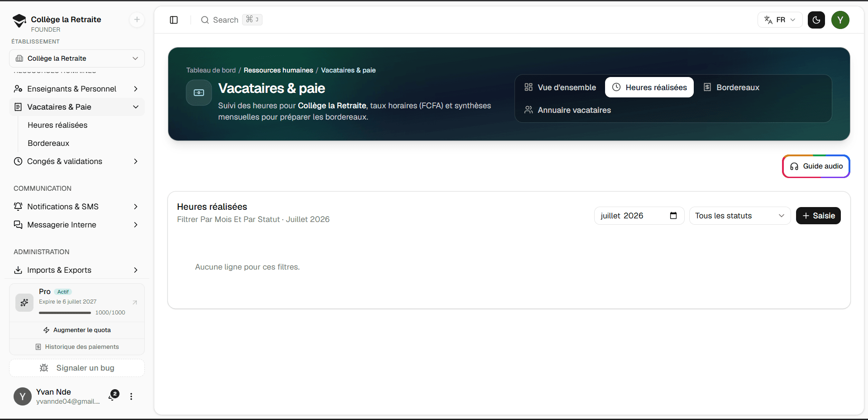Image resolution: width=868 pixels, height=420 pixels.
Task: Switch to Annuaire vacataires tab
Action: [x=568, y=110]
